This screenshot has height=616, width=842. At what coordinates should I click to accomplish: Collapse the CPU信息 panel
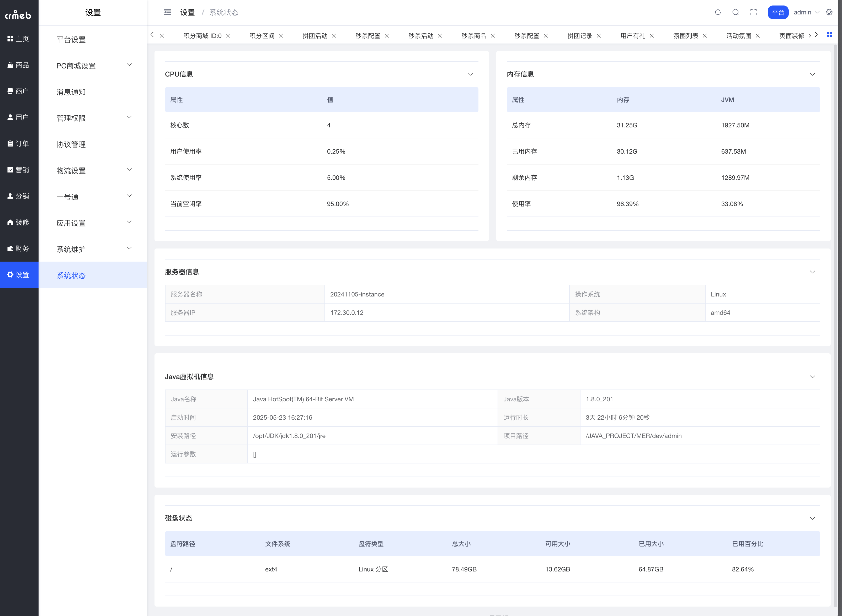tap(470, 74)
